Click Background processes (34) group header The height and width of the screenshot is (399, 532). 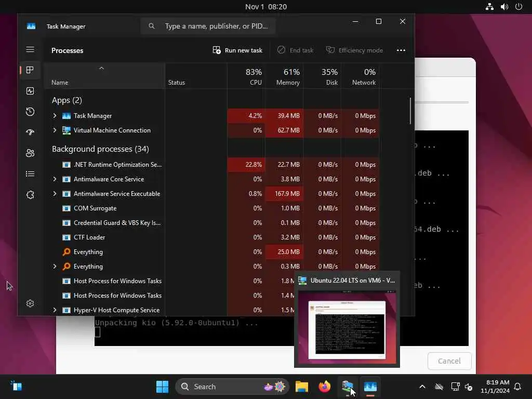[100, 149]
